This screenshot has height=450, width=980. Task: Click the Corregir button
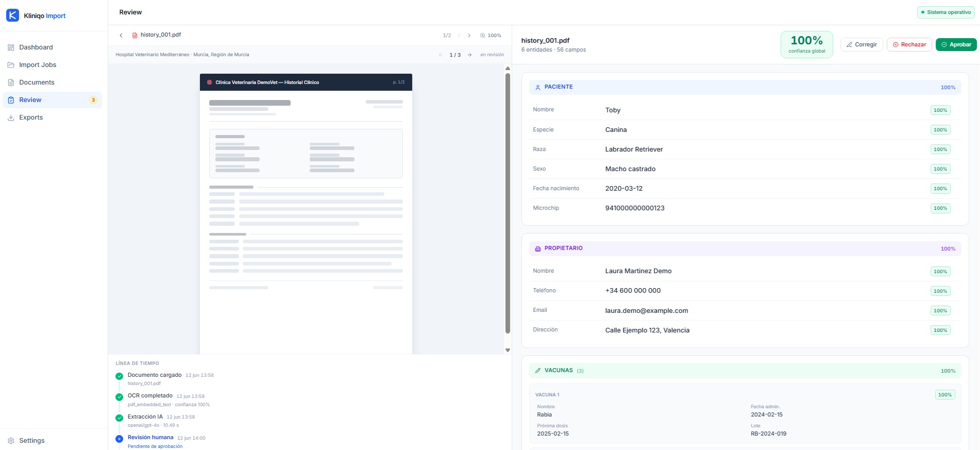point(862,45)
